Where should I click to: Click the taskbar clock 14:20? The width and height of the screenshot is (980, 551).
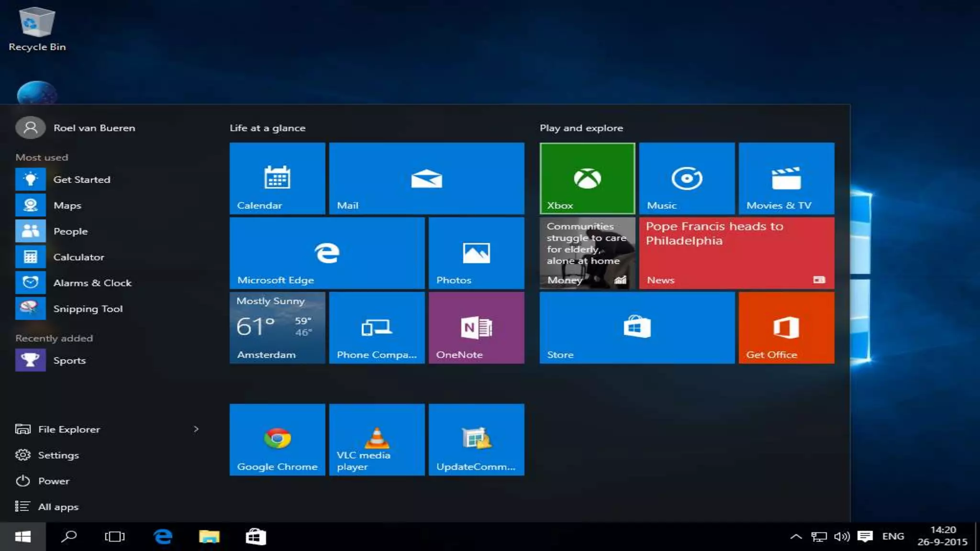942,536
